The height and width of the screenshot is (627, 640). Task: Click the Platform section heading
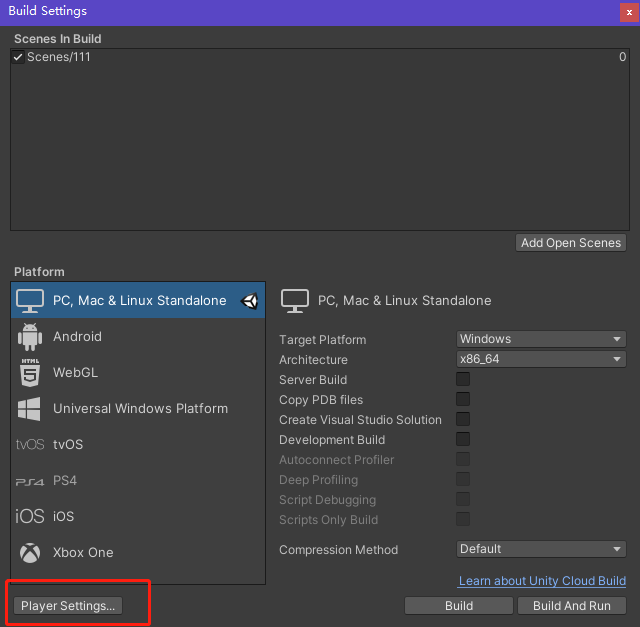[39, 272]
